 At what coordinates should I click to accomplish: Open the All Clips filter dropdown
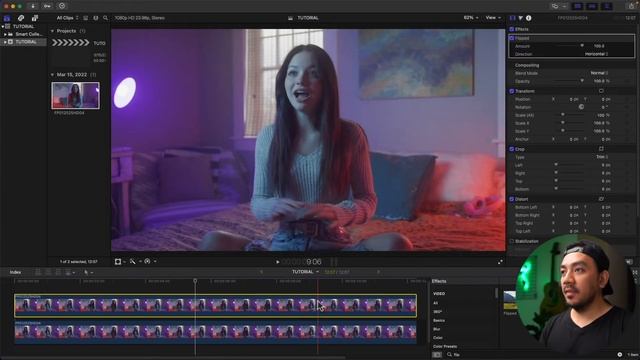tap(67, 18)
